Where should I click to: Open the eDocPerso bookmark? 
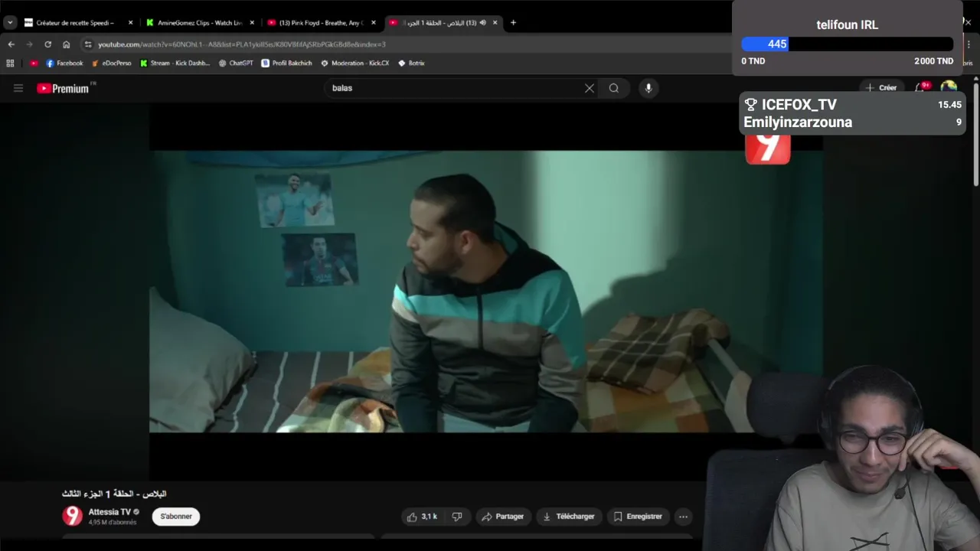(112, 64)
